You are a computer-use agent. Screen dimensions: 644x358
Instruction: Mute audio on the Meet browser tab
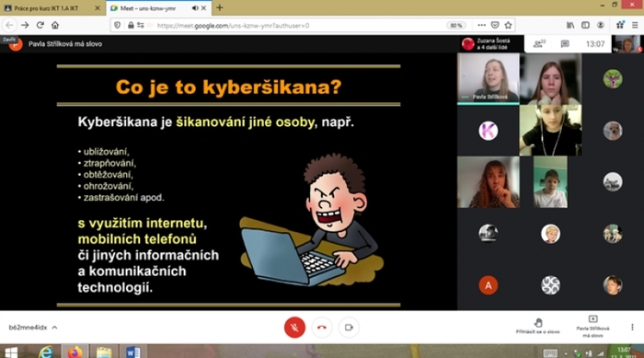195,8
